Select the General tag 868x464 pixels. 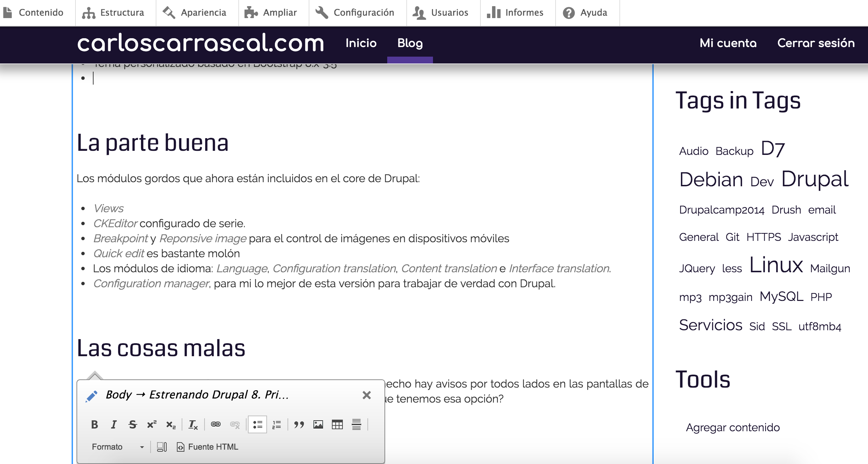[699, 237]
